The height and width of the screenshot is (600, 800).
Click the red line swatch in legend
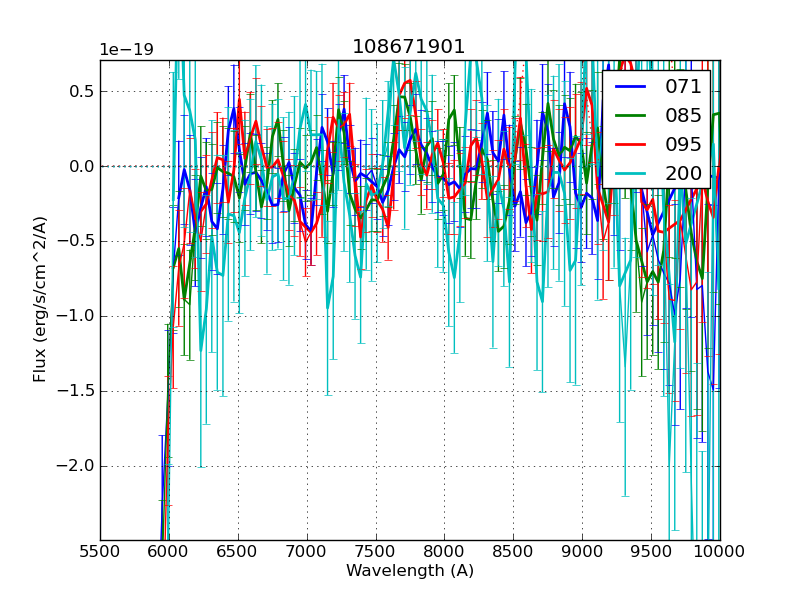[x=632, y=144]
